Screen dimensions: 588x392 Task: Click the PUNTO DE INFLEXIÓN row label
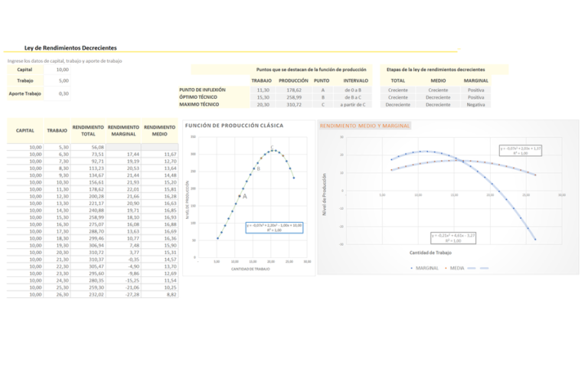coord(202,90)
